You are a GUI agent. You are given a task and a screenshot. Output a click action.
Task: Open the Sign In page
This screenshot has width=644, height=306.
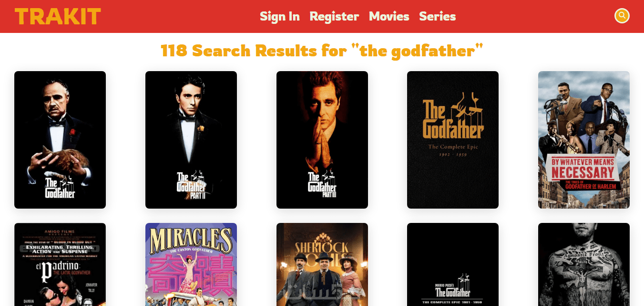coord(280,16)
